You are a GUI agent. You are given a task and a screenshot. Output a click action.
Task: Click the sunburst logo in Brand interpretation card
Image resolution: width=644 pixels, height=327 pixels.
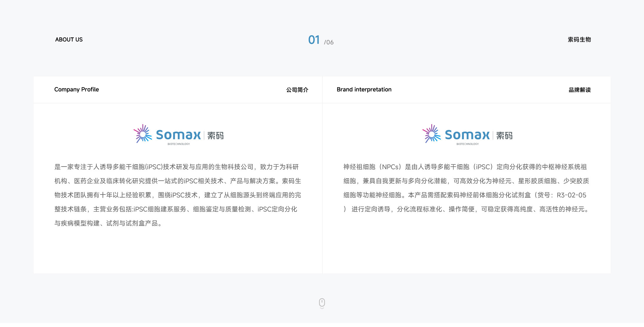tap(432, 134)
